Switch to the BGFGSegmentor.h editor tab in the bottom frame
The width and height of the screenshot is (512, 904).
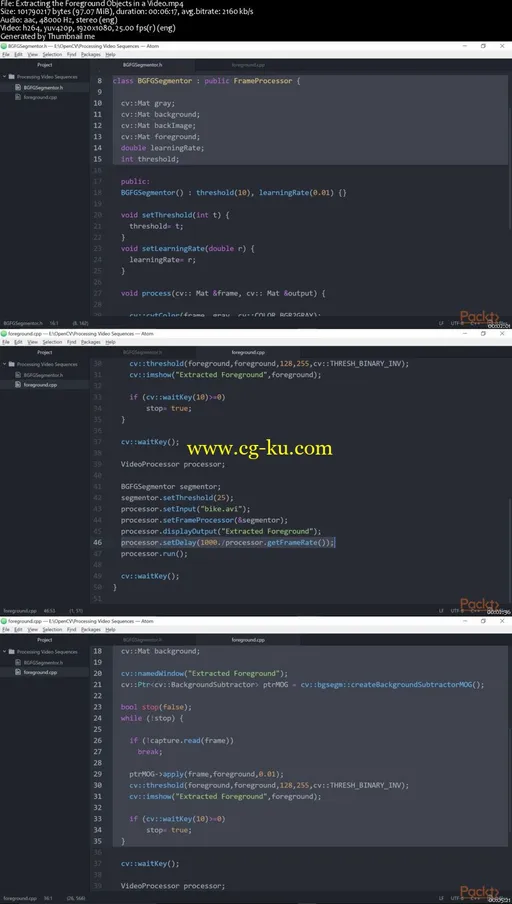[x=143, y=640]
